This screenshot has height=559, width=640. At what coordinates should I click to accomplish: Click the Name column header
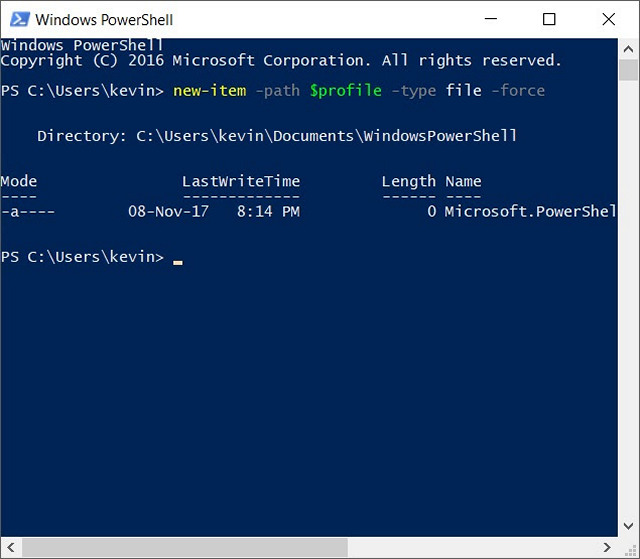(x=463, y=181)
